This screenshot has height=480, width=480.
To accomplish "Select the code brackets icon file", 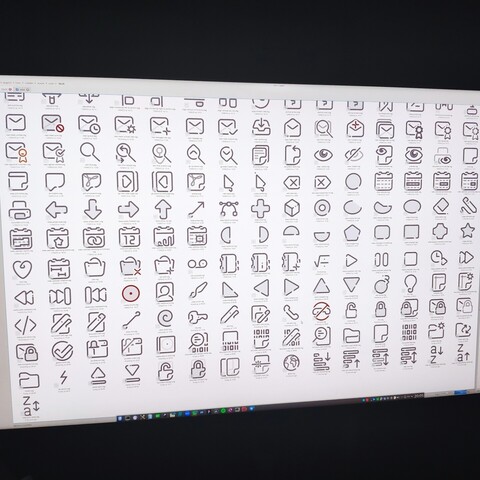I will click(x=26, y=324).
